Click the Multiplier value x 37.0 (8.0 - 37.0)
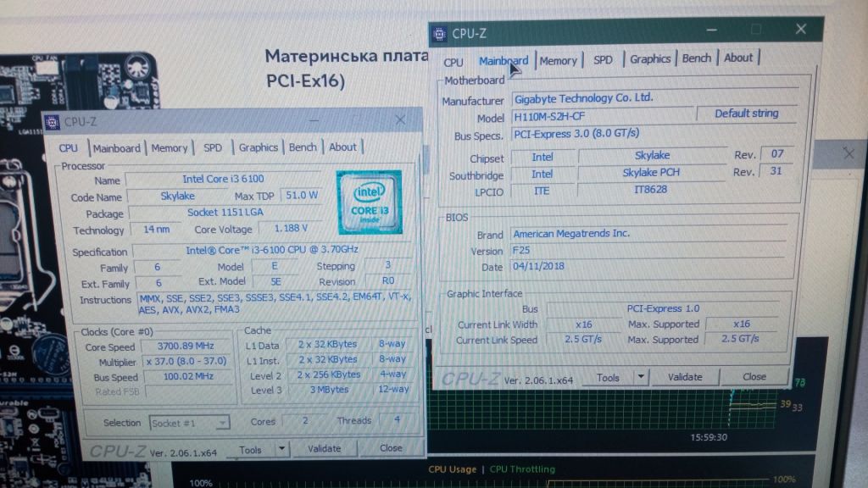The width and height of the screenshot is (868, 488). pos(186,361)
